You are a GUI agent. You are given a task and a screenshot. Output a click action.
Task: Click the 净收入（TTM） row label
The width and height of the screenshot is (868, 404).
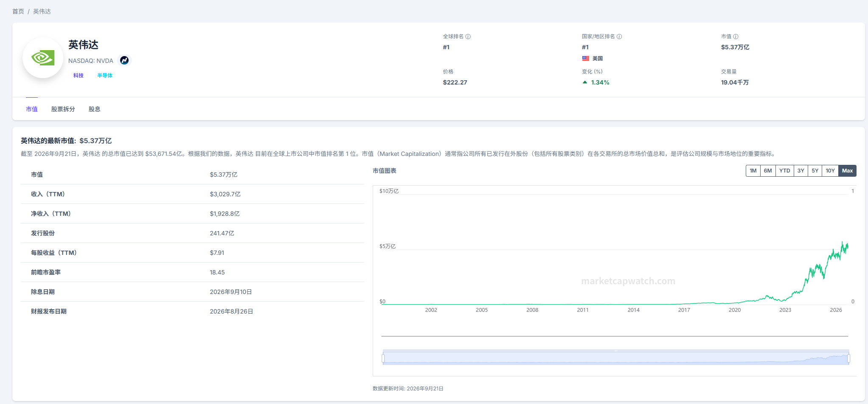51,214
